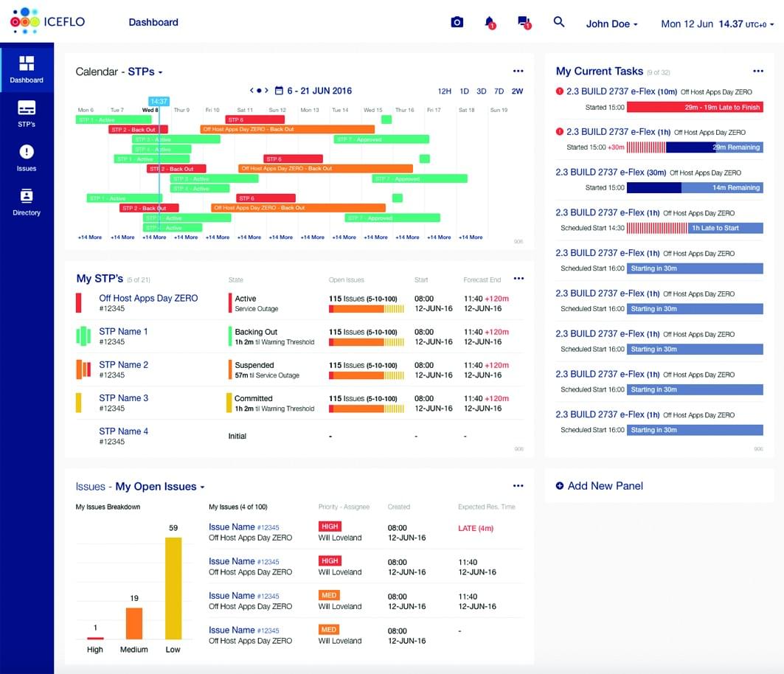Select the 1D calendar view
Viewport: 784px width, 674px height.
(465, 90)
